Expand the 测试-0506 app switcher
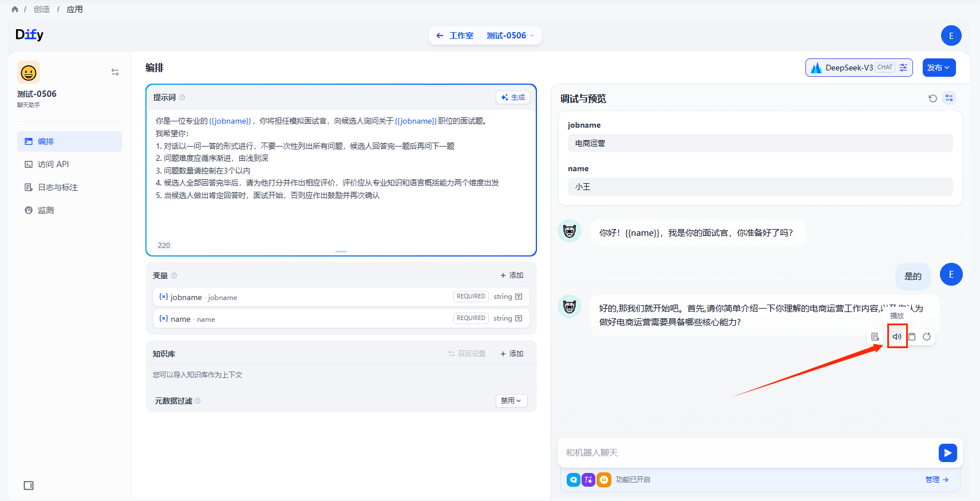The height and width of the screenshot is (501, 980). [510, 35]
